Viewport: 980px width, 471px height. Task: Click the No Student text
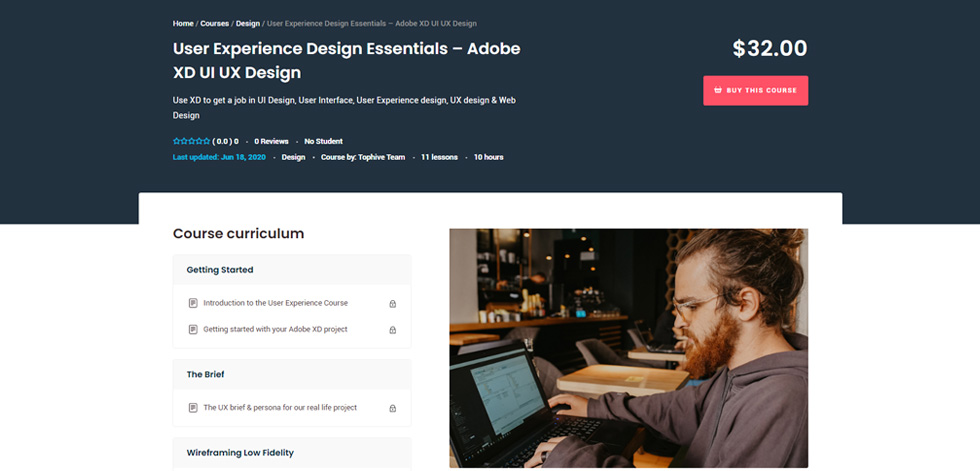point(324,142)
